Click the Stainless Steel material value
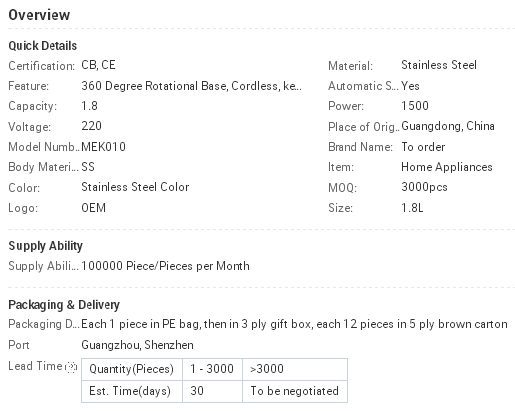 pos(439,65)
